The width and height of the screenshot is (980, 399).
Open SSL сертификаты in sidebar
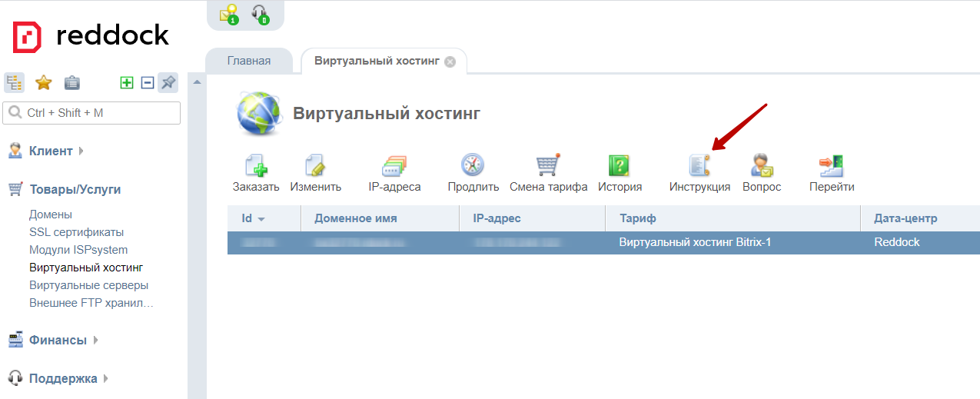pos(76,232)
